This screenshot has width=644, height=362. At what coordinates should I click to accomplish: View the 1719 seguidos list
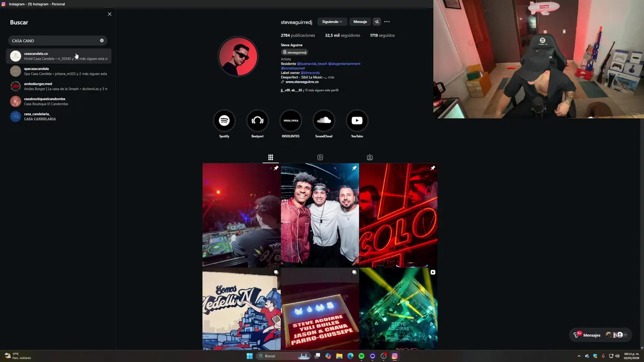click(382, 35)
